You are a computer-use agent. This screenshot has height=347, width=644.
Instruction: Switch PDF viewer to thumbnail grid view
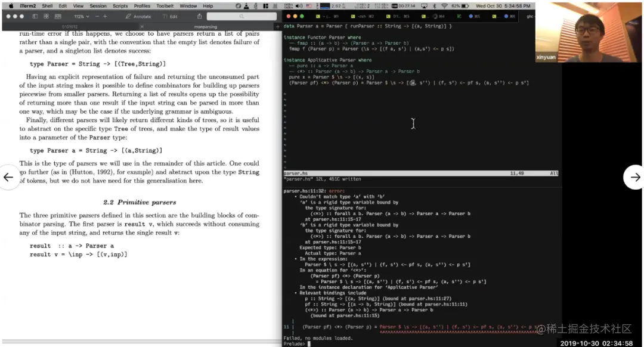point(46,17)
